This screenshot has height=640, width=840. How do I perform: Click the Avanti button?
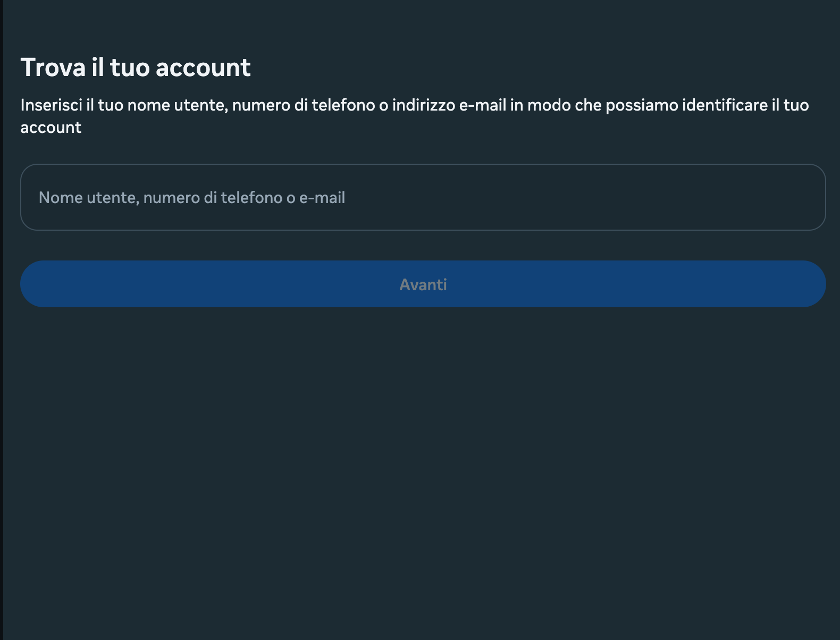[423, 284]
